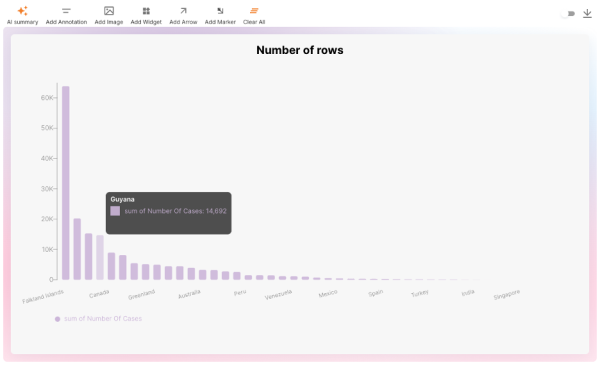Viewport: 600px width, 365px height.
Task: Click the Canada axis label
Action: [99, 294]
